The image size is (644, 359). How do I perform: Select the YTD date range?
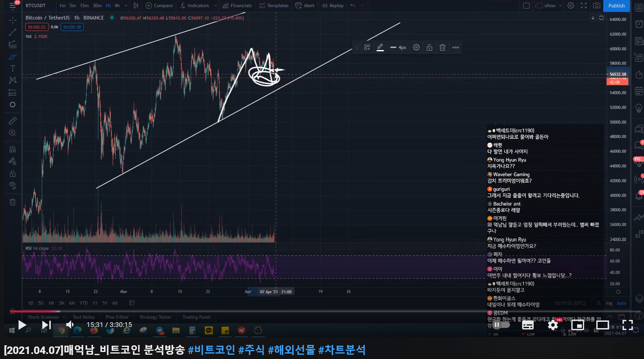(x=84, y=303)
